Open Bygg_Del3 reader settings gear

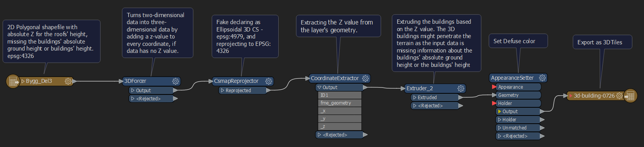[68, 81]
